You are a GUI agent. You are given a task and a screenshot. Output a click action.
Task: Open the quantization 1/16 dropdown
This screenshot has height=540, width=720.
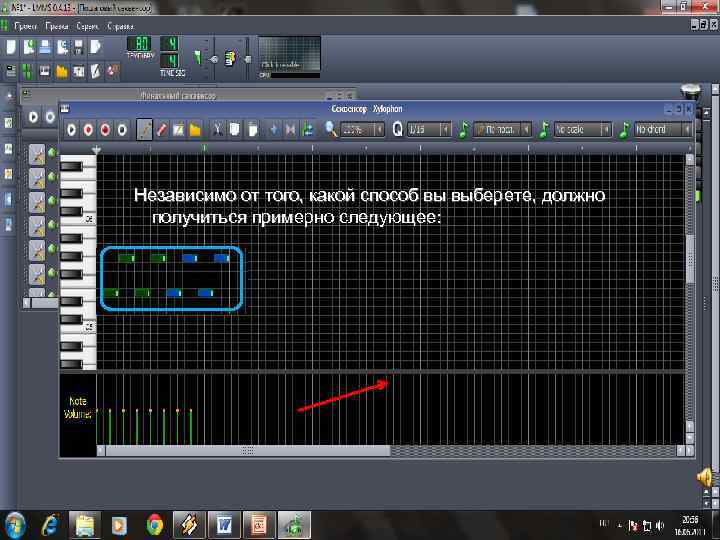(x=429, y=130)
